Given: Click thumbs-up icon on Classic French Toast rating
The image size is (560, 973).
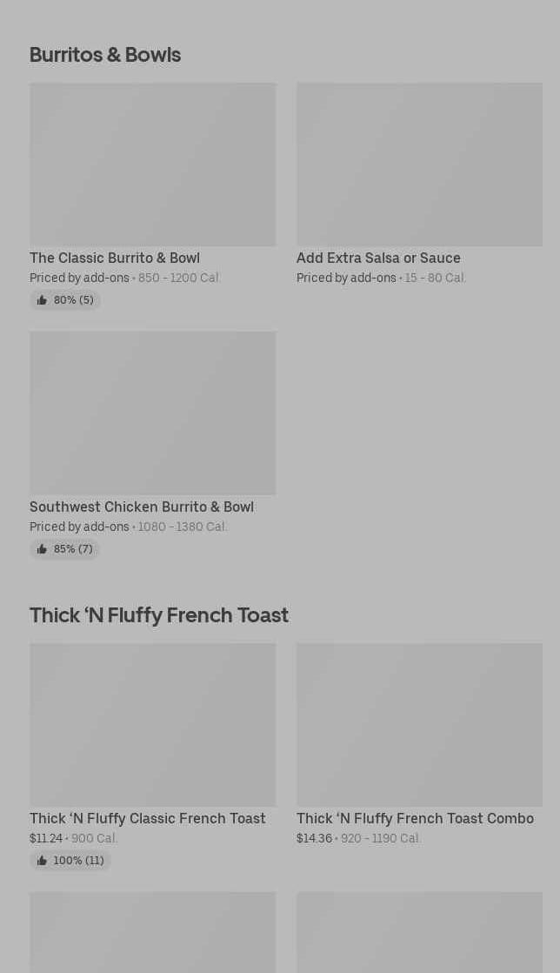Looking at the screenshot, I should point(42,861).
